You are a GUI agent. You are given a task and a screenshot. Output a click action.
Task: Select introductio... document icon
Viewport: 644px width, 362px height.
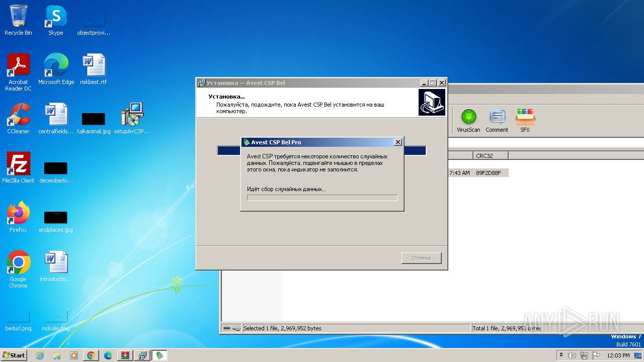click(x=55, y=266)
